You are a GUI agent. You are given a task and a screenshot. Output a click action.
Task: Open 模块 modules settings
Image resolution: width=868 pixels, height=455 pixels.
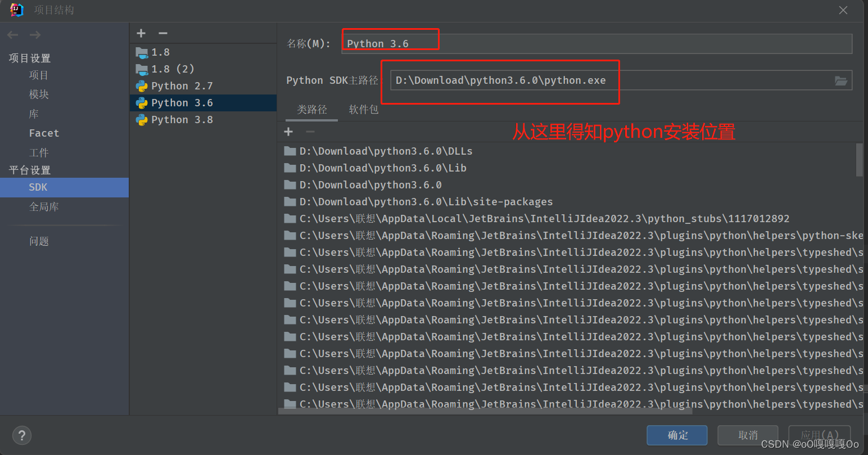tap(39, 94)
